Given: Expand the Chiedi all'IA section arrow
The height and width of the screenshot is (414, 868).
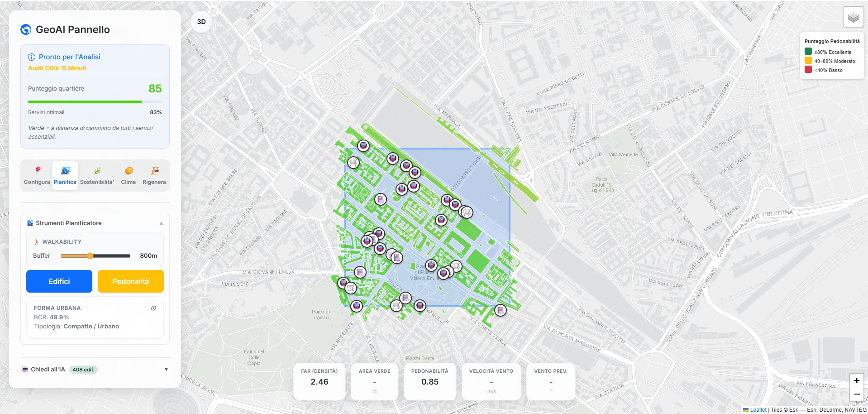Looking at the screenshot, I should [x=166, y=370].
